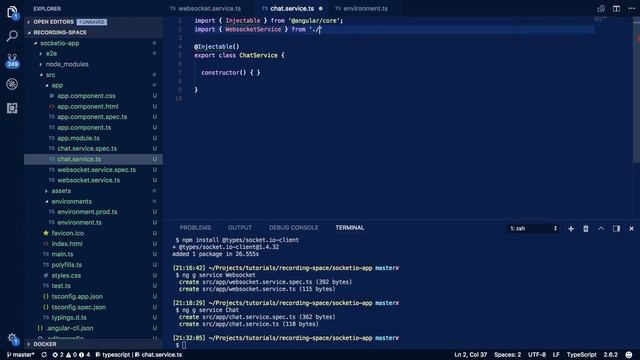Switch to chat.service.ts editor tab
The height and width of the screenshot is (360, 640).
coord(292,8)
